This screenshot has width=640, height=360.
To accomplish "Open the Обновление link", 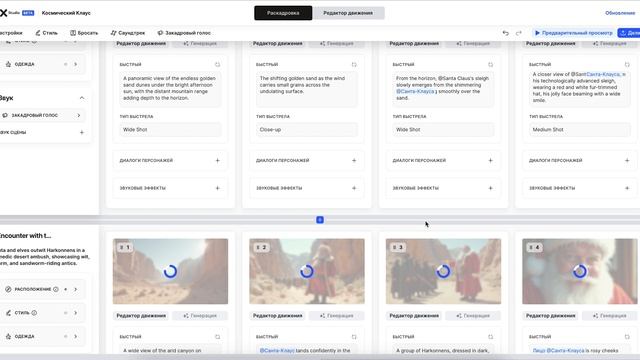I will click(620, 13).
